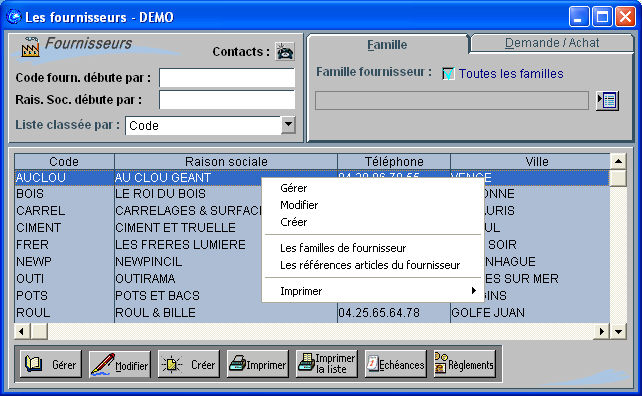The image size is (642, 396).
Task: Click the Créer star icon button
Action: pyautogui.click(x=189, y=364)
